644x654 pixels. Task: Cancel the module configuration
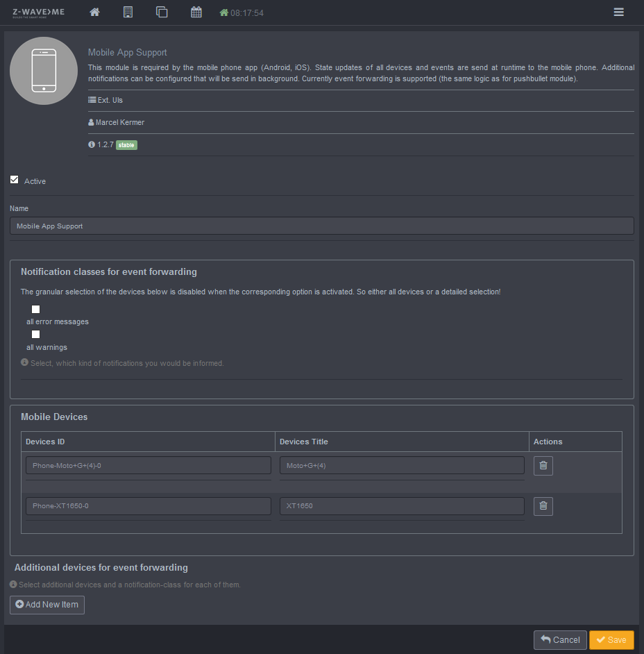click(x=560, y=640)
